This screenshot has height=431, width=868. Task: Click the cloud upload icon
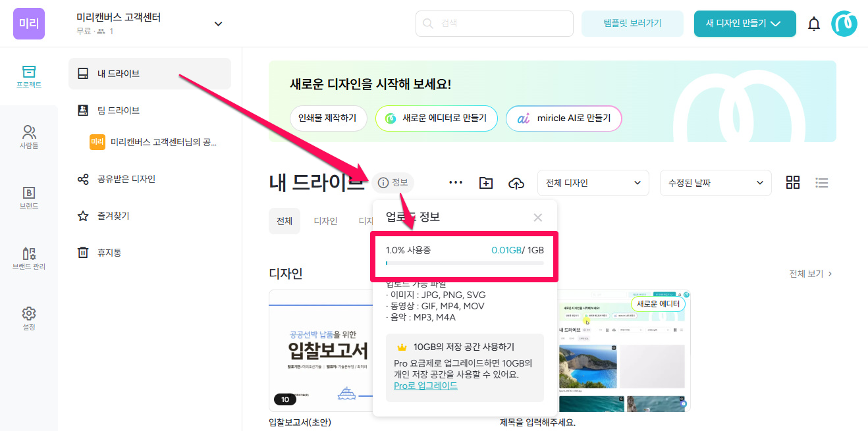[516, 183]
